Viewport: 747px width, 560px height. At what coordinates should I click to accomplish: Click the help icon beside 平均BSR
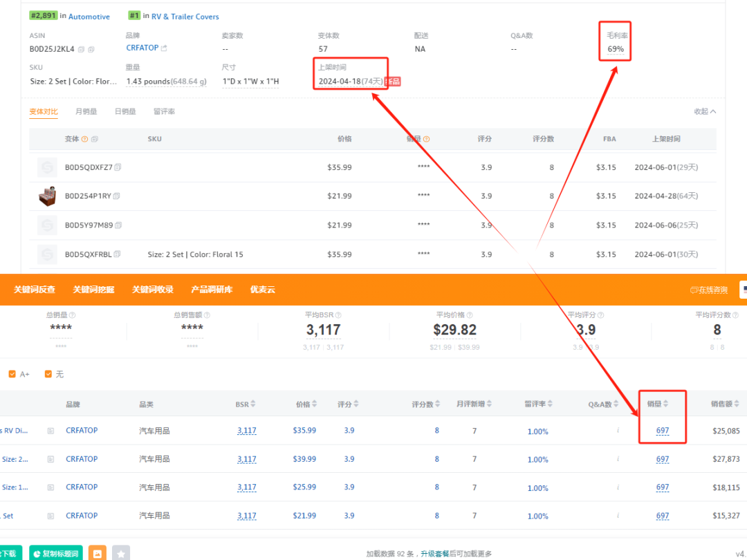click(x=338, y=315)
